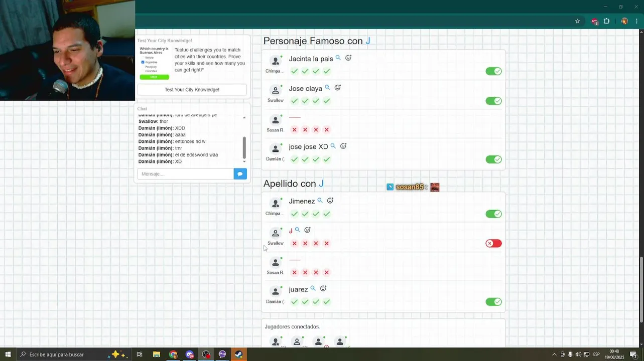Toggle validity switch for "Jimenez"
This screenshot has height=361, width=644.
click(493, 214)
